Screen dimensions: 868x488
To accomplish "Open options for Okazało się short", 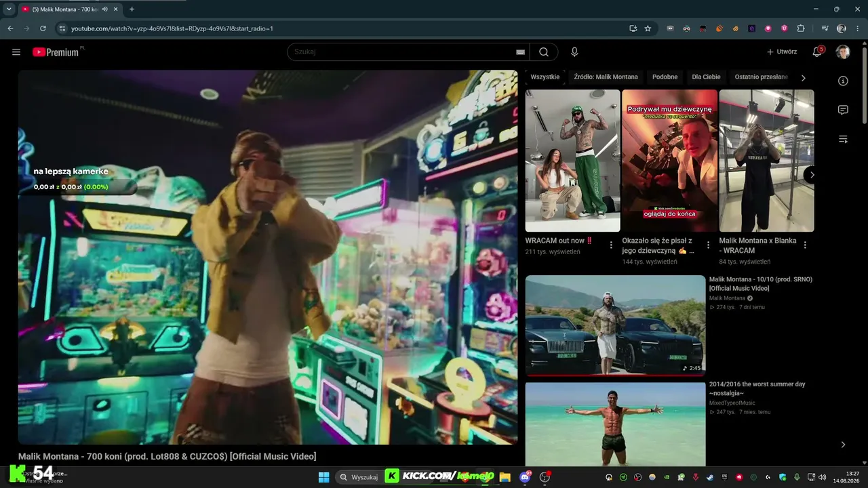I will click(x=708, y=245).
